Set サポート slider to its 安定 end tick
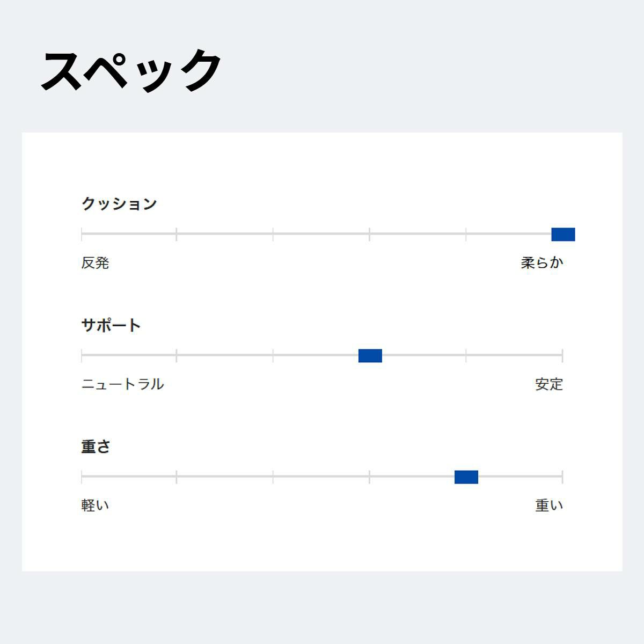Screen dimensions: 644x644 [x=562, y=356]
